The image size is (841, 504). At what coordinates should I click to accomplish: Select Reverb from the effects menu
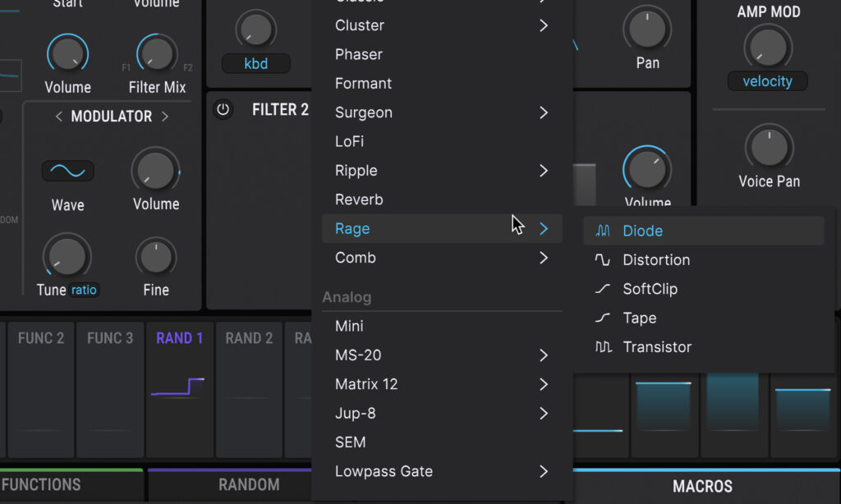pyautogui.click(x=359, y=199)
